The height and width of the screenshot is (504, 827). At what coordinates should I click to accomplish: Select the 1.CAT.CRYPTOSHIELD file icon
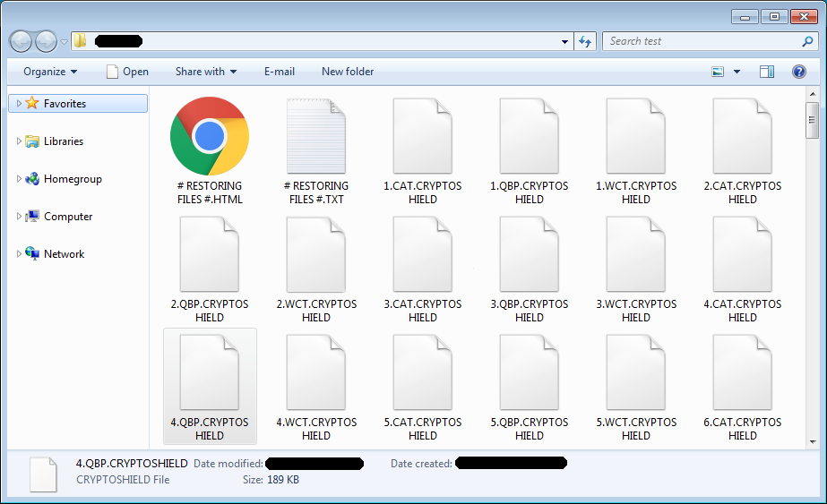pos(423,136)
